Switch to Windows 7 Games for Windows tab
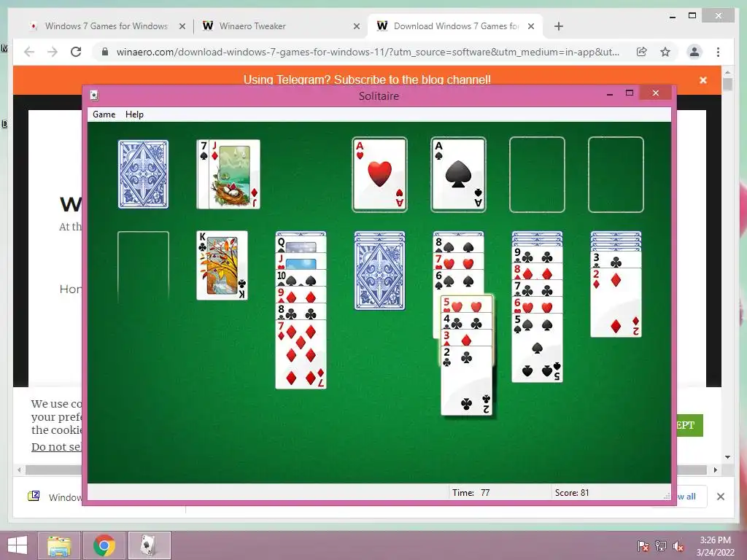 tap(106, 26)
